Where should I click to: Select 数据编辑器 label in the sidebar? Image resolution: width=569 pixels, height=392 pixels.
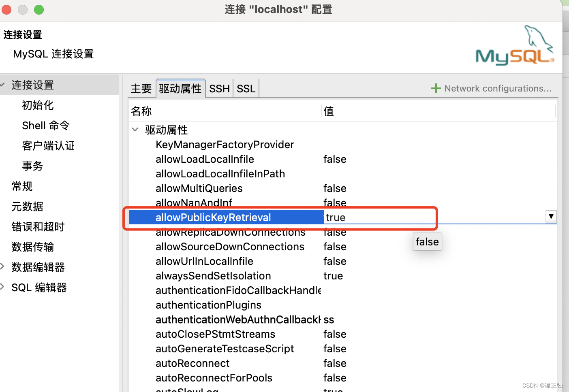tap(38, 267)
